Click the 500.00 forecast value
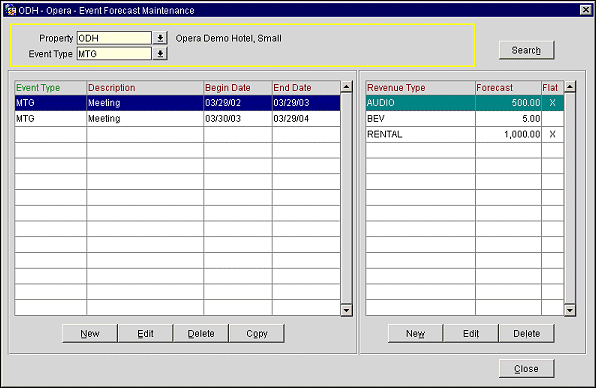 pos(509,103)
